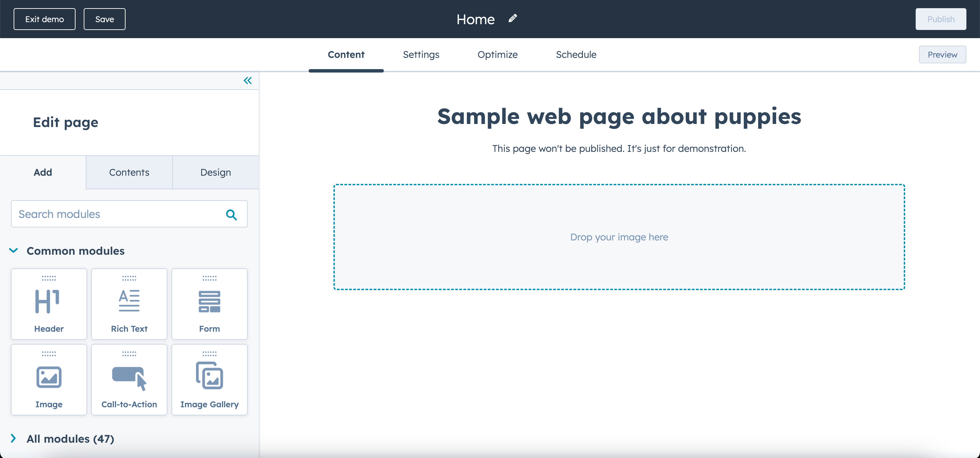The width and height of the screenshot is (980, 458).
Task: Click the pencil icon to rename Home
Action: point(512,19)
